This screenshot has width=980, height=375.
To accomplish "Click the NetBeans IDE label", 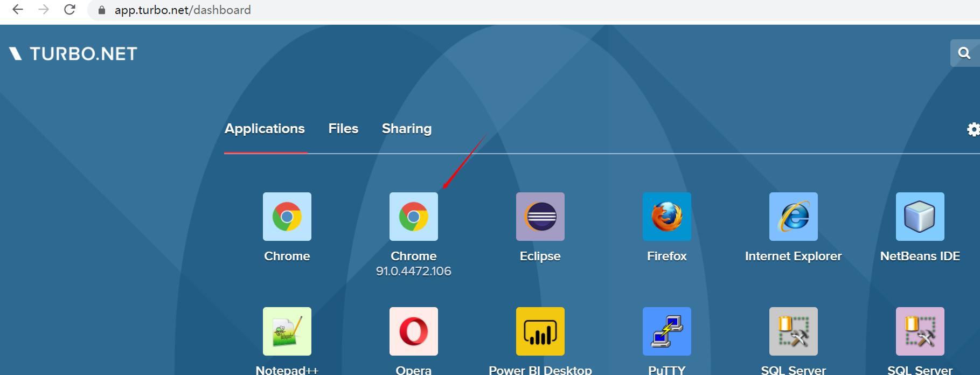I will tap(920, 256).
